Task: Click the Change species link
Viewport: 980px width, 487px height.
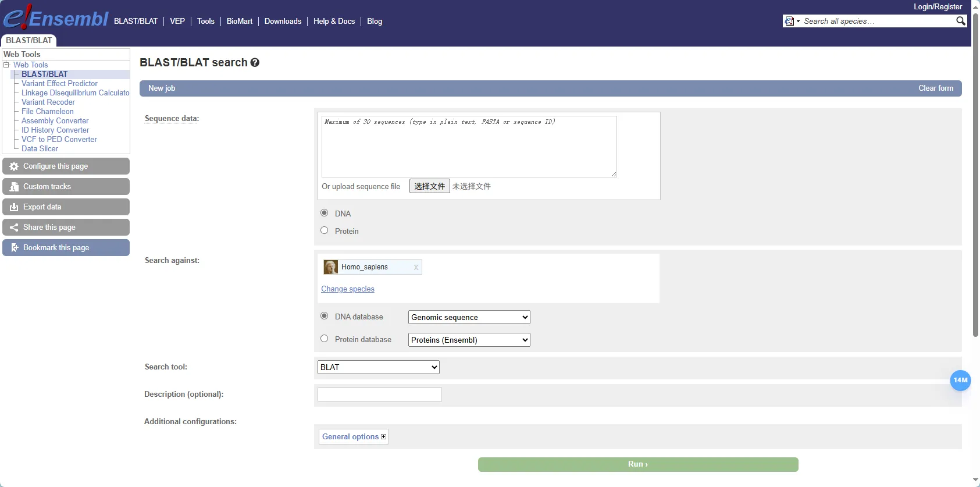Action: pyautogui.click(x=348, y=289)
